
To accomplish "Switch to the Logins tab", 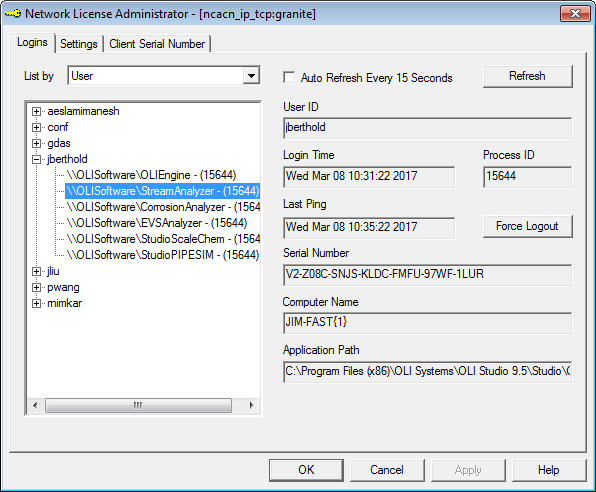I will tap(32, 42).
